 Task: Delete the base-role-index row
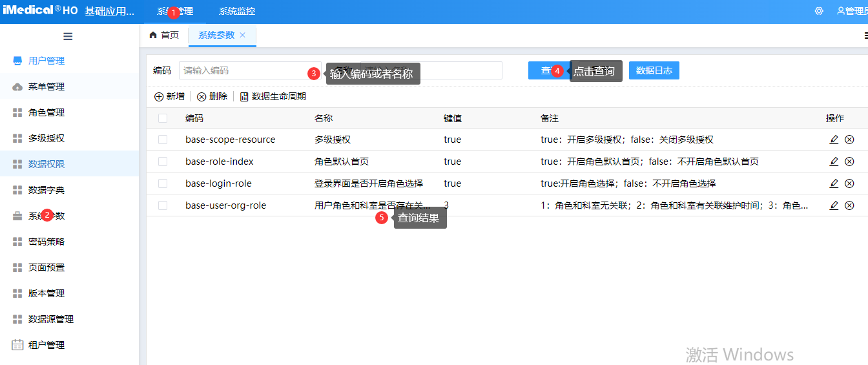pos(849,162)
